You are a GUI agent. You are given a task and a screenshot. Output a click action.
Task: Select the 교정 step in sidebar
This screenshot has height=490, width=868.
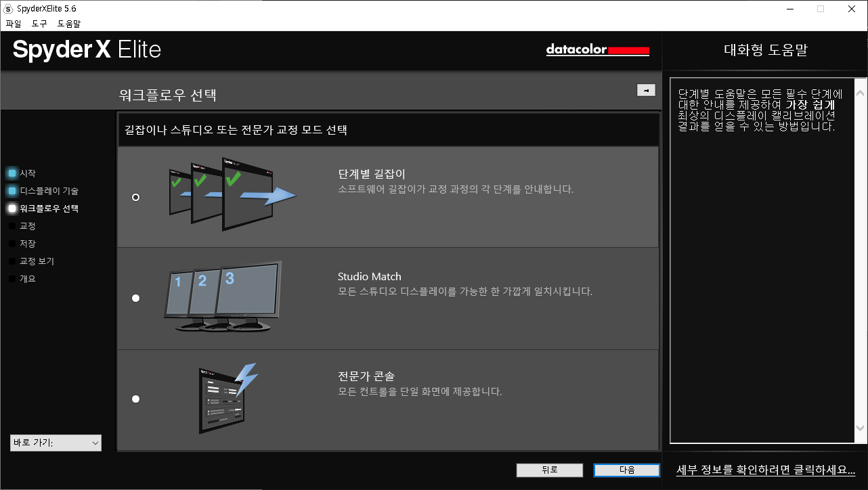28,226
